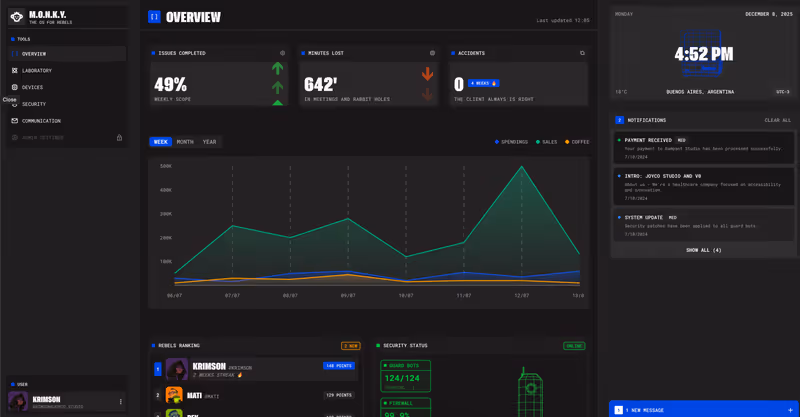Open the 1 New Message bar

(x=704, y=410)
